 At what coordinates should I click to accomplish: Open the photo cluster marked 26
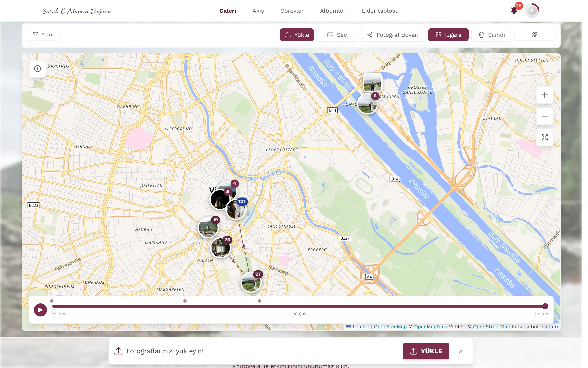(x=220, y=248)
